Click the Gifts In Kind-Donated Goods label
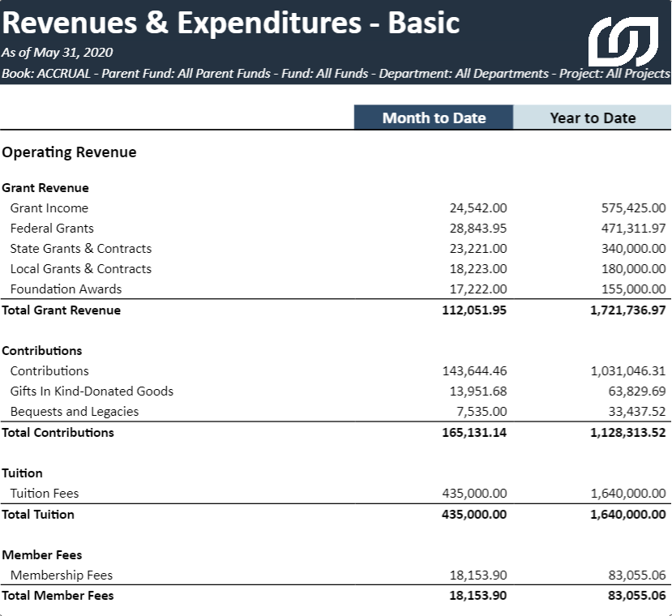 [92, 391]
